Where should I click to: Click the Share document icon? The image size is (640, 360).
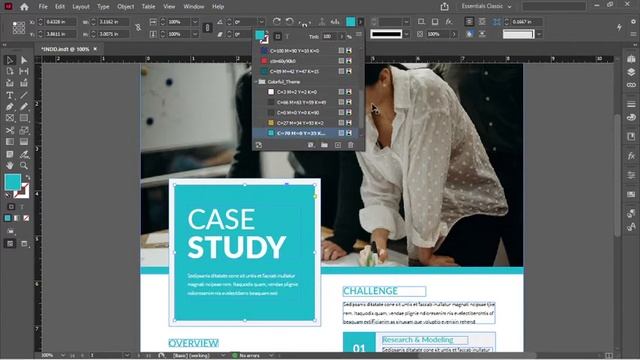pyautogui.click(x=444, y=7)
